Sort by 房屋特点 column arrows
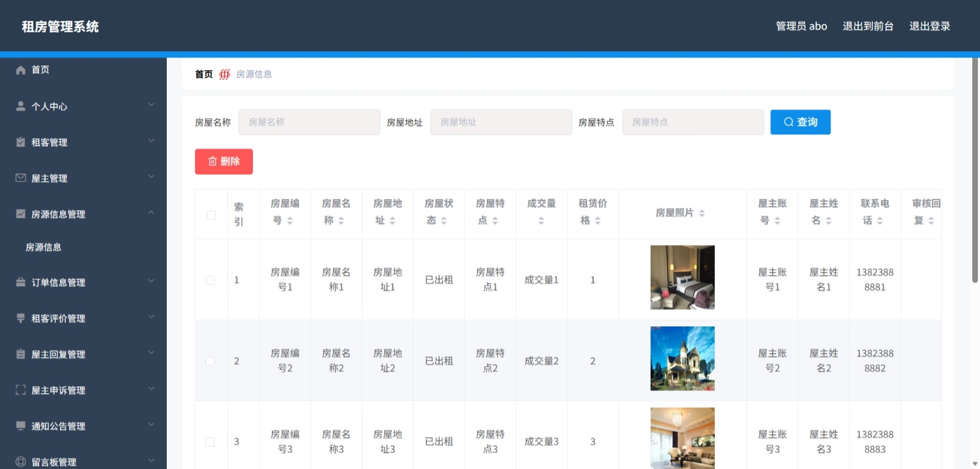The image size is (980, 469). [495, 221]
